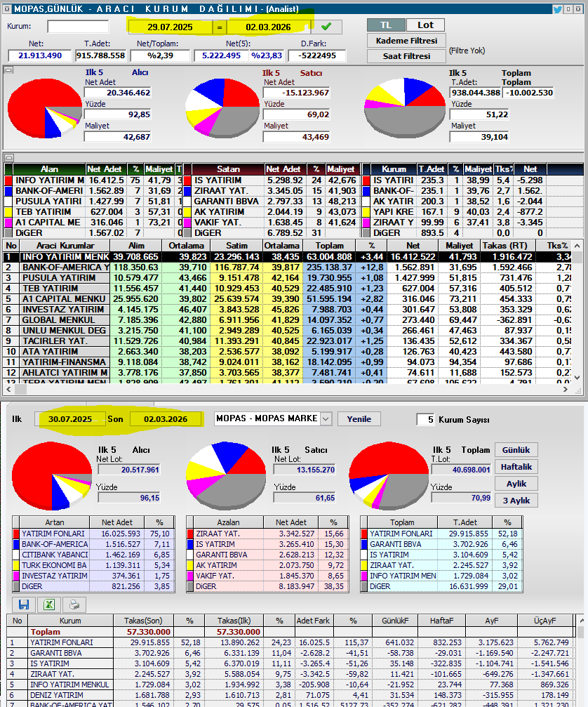Select the DENIZ YATIRIM row in bottom table
Screen dimensions: 588x707
(290, 695)
